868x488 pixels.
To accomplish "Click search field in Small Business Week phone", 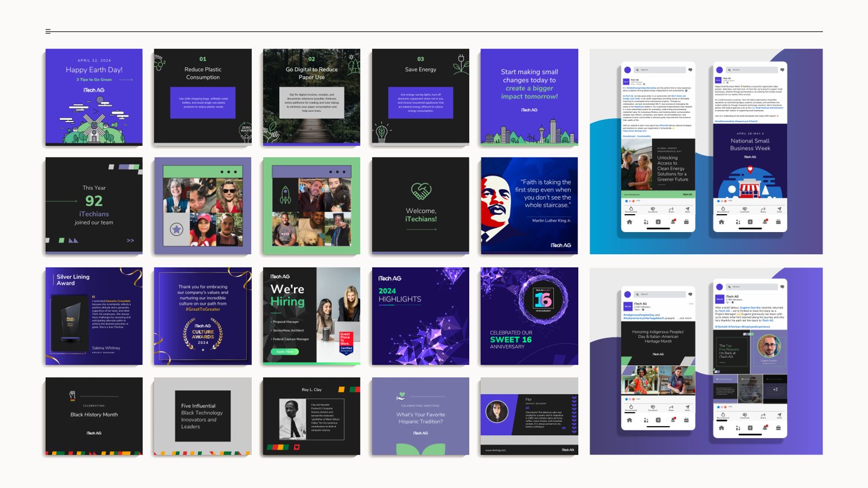I will tap(752, 69).
